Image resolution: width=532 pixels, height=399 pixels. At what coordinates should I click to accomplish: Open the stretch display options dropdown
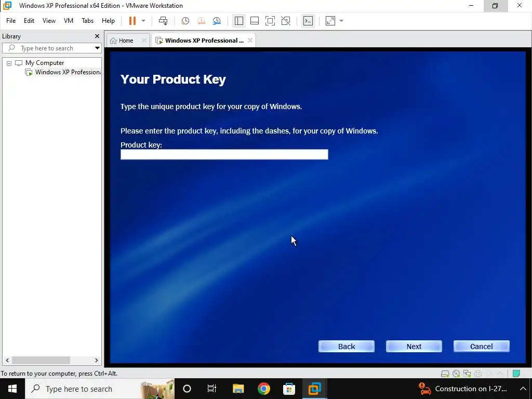[341, 21]
